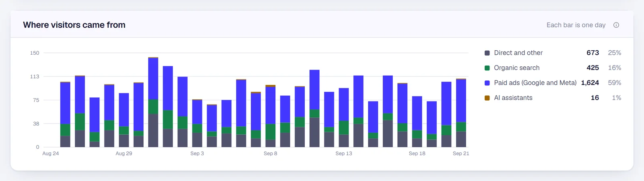644x181 pixels.
Task: Click the green Organic search legend swatch
Action: (487, 68)
